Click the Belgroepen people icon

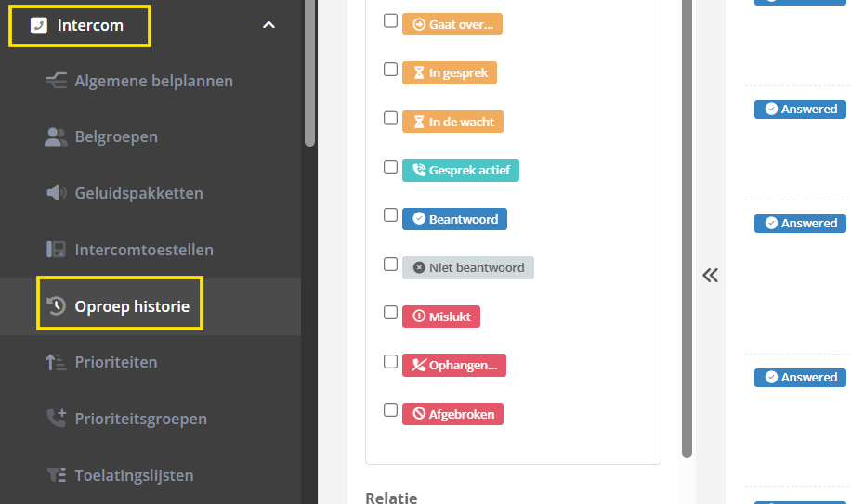(56, 137)
